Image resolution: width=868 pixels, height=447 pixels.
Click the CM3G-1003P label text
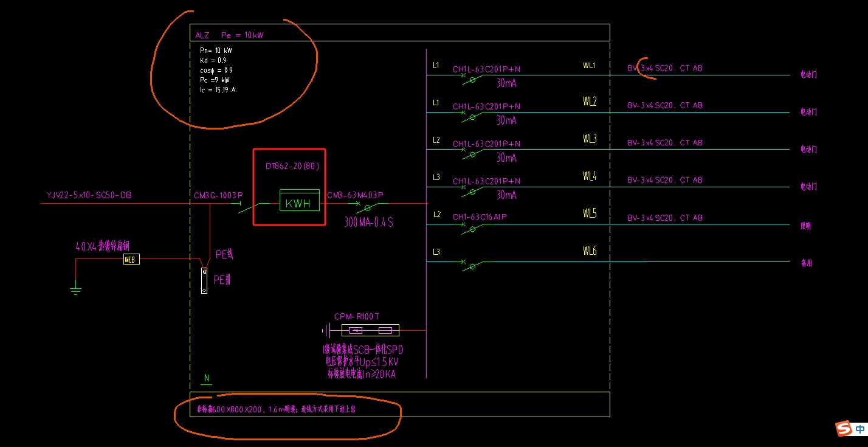point(218,195)
